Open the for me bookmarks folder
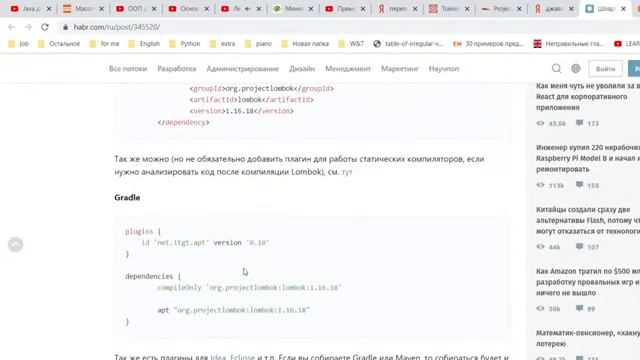Viewport: 640px width, 360px height. tap(104, 44)
